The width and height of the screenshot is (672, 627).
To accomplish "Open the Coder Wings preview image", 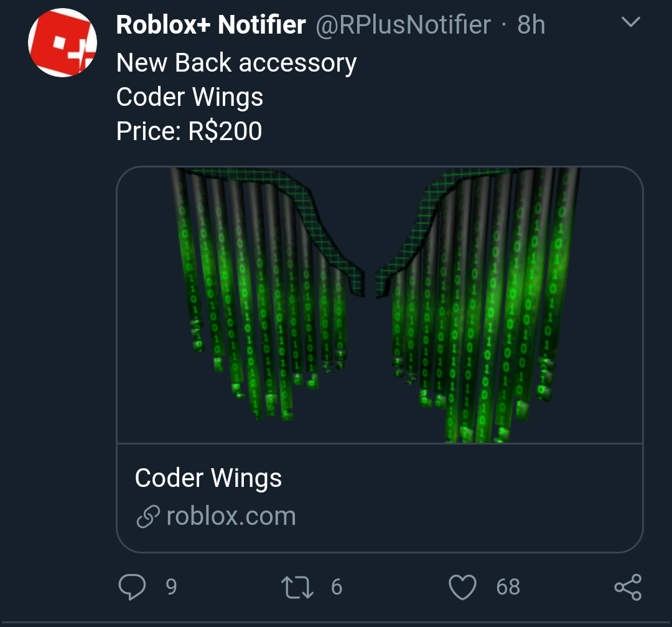I will point(380,305).
